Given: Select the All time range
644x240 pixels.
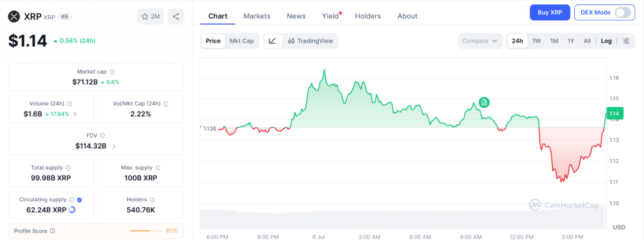Looking at the screenshot, I should (587, 41).
